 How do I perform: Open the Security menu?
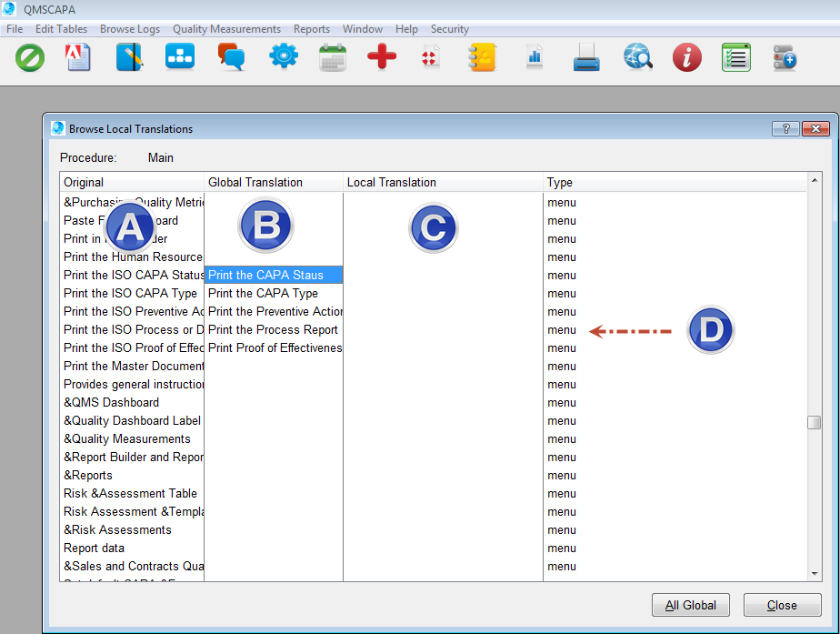click(x=449, y=29)
